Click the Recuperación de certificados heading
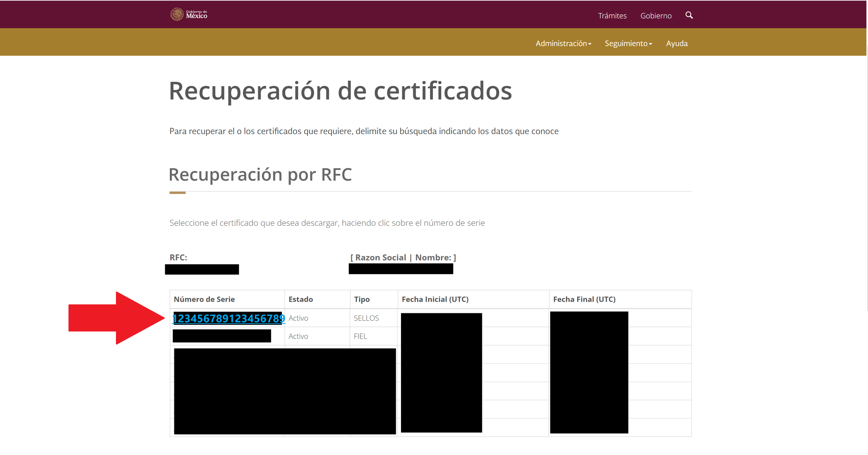The height and width of the screenshot is (455, 868). pyautogui.click(x=340, y=91)
